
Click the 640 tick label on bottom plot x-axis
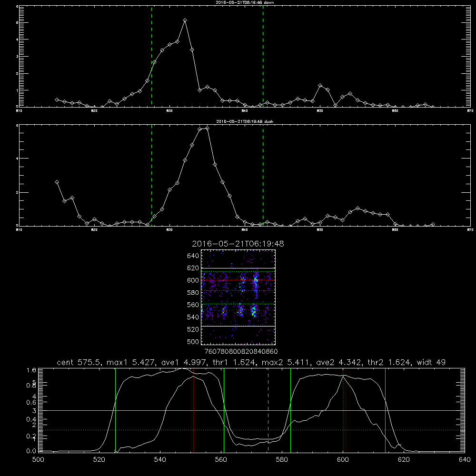click(x=465, y=460)
